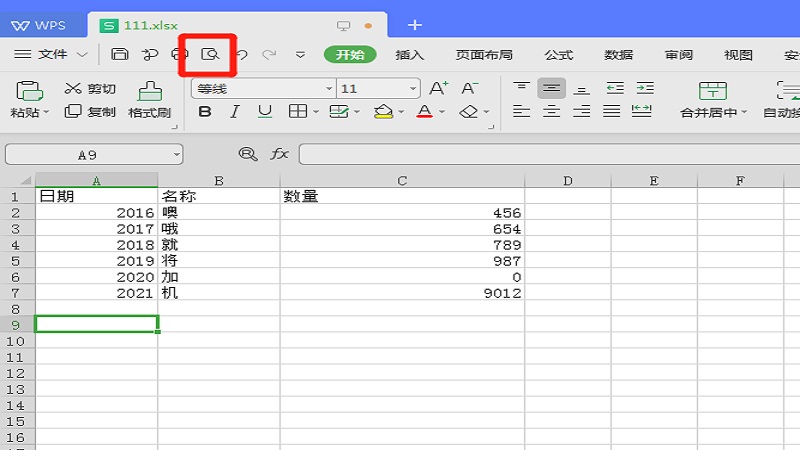
Task: Switch to the 公式 ribbon tab
Action: (559, 55)
